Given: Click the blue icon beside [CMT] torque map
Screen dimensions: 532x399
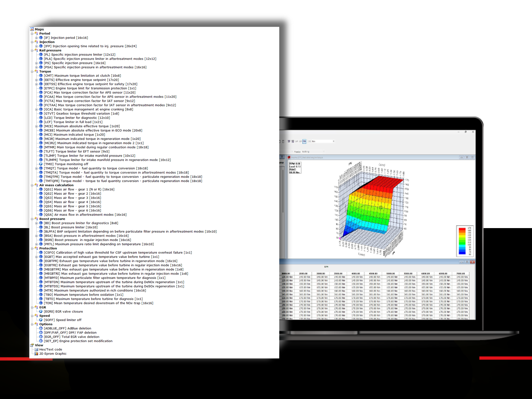Looking at the screenshot, I should (x=41, y=75).
